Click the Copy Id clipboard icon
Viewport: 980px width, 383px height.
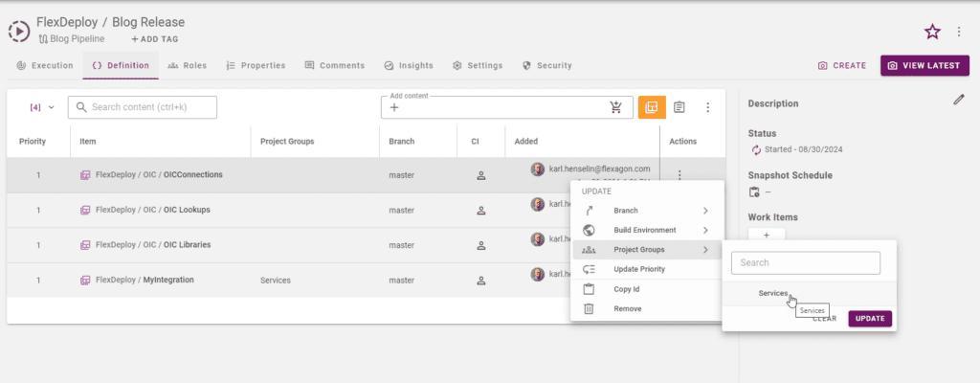pos(589,289)
